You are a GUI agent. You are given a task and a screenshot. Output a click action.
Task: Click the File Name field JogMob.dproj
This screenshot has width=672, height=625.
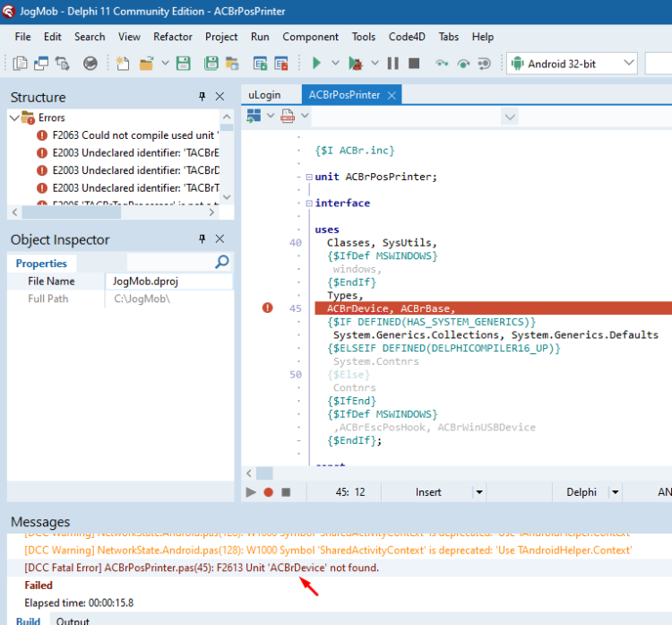click(x=168, y=282)
